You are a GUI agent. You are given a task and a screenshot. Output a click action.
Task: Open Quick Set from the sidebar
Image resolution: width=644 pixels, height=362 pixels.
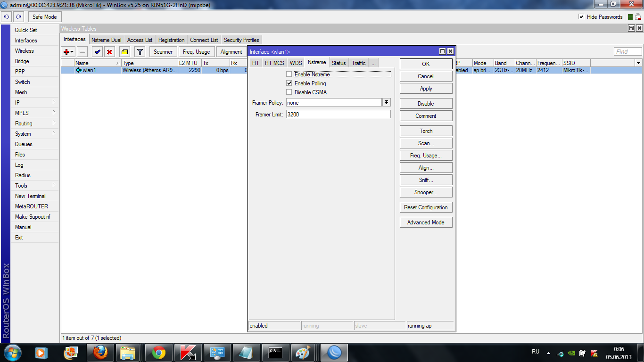click(x=35, y=30)
